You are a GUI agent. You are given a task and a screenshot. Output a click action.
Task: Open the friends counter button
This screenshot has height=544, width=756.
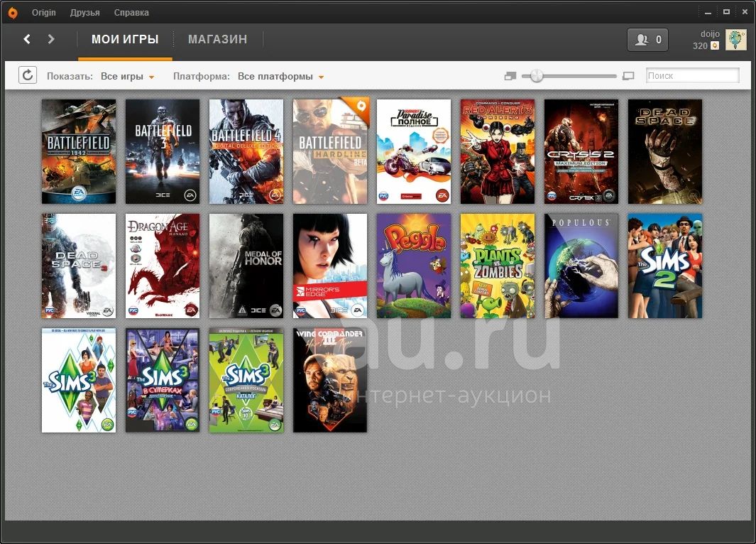point(647,40)
